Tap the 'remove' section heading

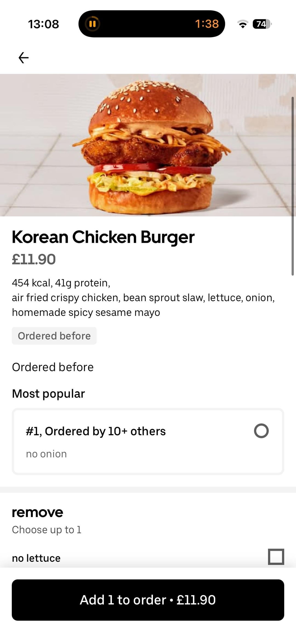click(37, 512)
